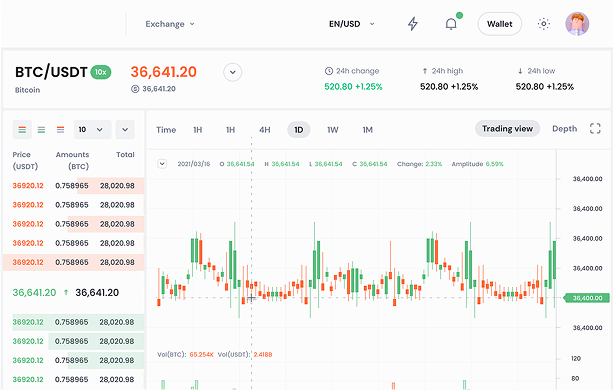Click the 10x leverage badge
Viewport: 613px width, 390px height.
tap(101, 72)
